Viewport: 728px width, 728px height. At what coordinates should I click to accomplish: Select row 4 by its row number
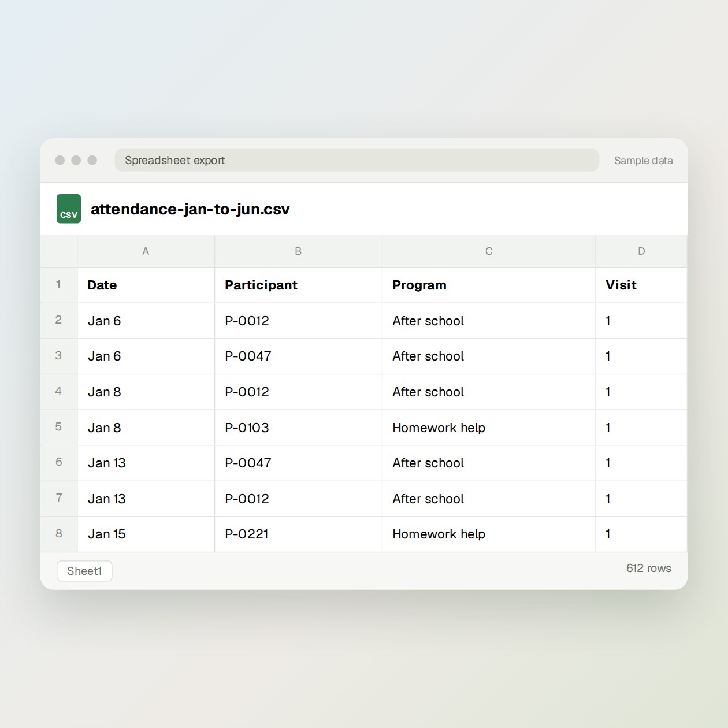(x=58, y=391)
